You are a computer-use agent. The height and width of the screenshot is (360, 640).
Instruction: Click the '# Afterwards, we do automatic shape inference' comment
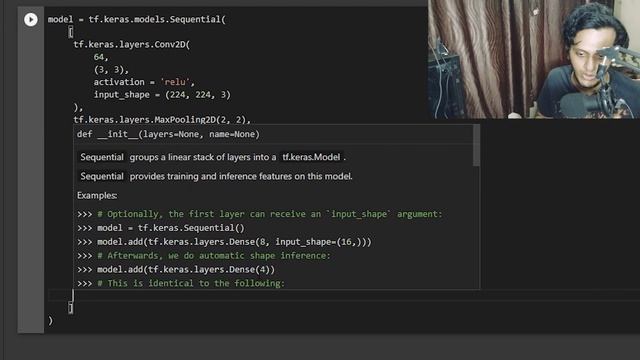coord(204,256)
